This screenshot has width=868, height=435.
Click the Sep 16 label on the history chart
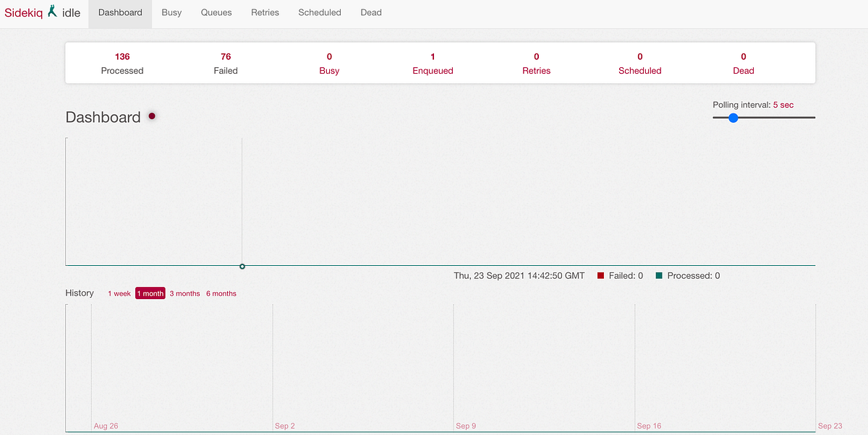[x=649, y=426]
